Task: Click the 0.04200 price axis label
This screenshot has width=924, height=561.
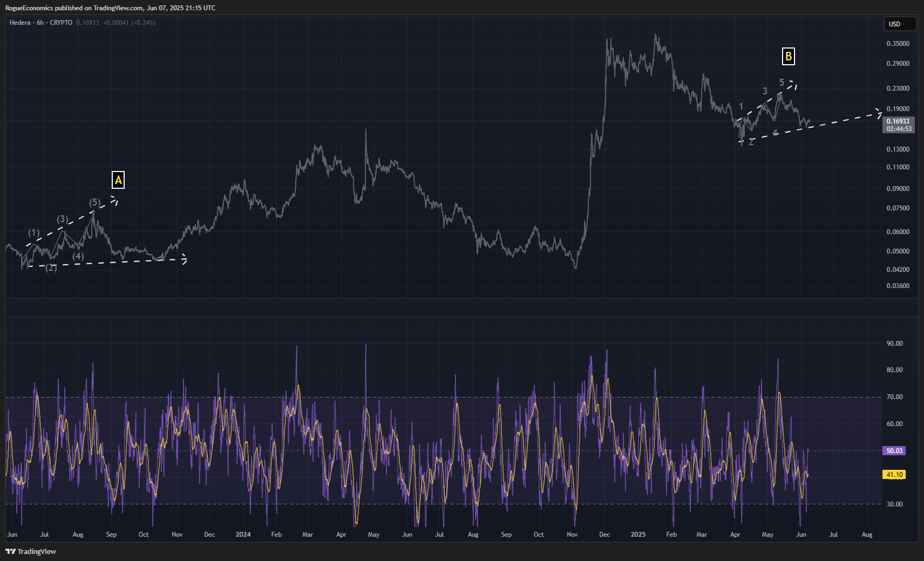Action: tap(898, 270)
